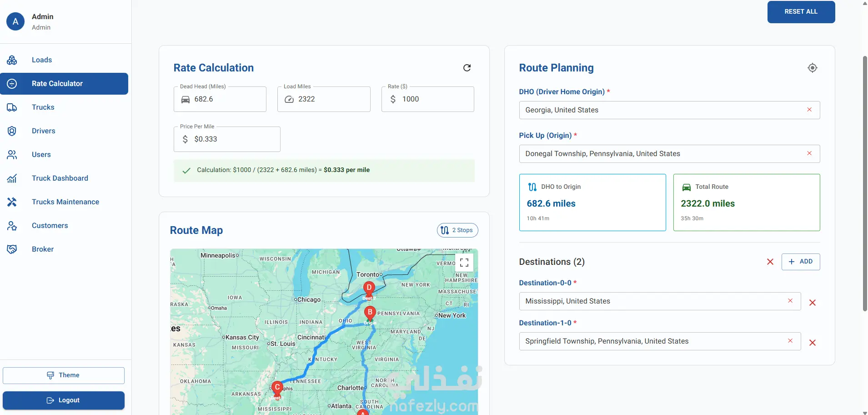Open the Truck Dashboard page
Viewport: 868px width, 415px height.
[x=60, y=178]
